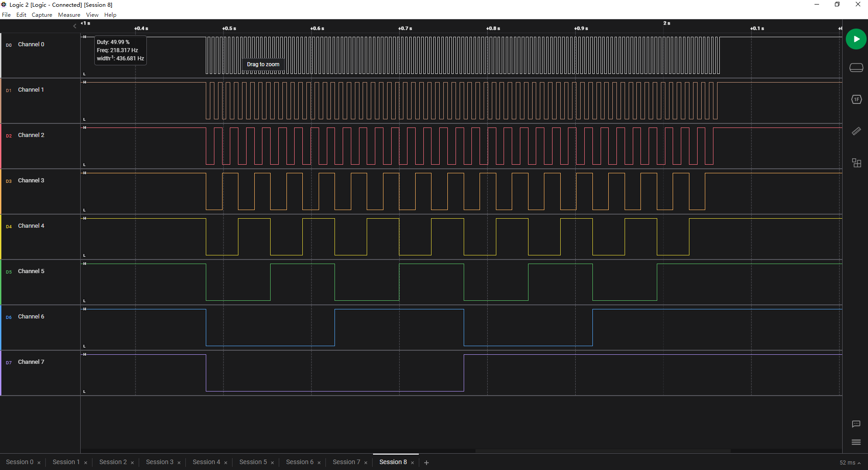This screenshot has width=868, height=470.
Task: Close the Session 2 tab
Action: pyautogui.click(x=132, y=463)
